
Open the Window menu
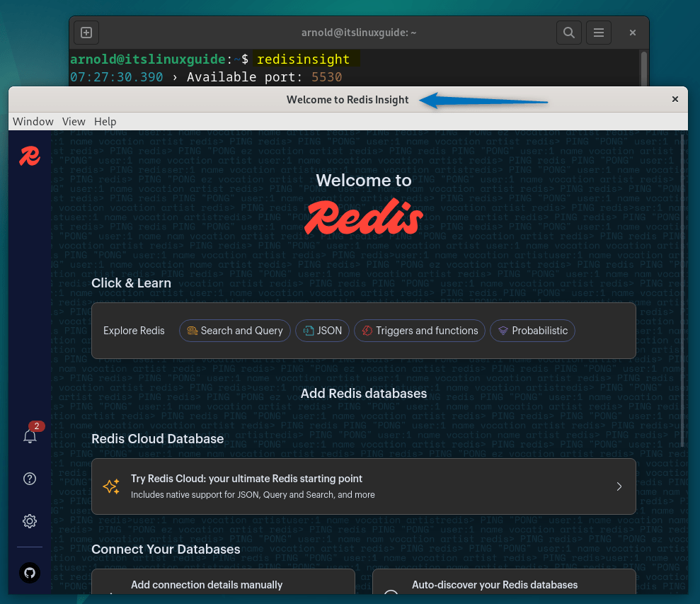[x=33, y=122]
